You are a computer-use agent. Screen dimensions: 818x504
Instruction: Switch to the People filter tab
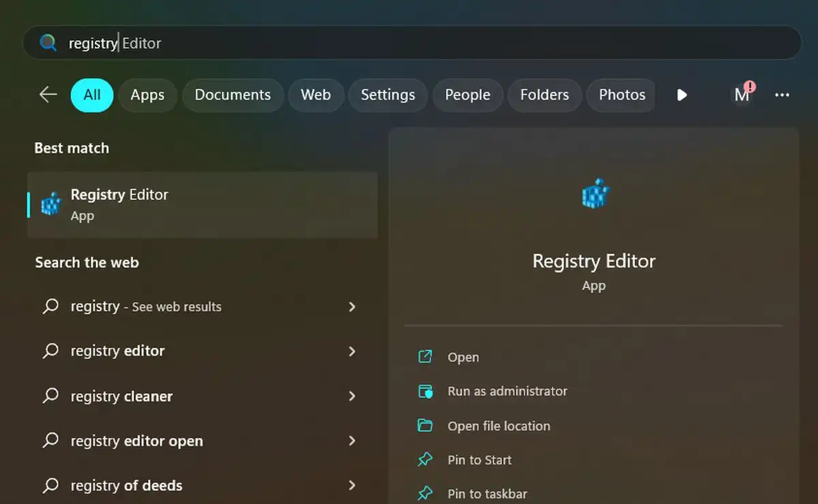pos(468,95)
